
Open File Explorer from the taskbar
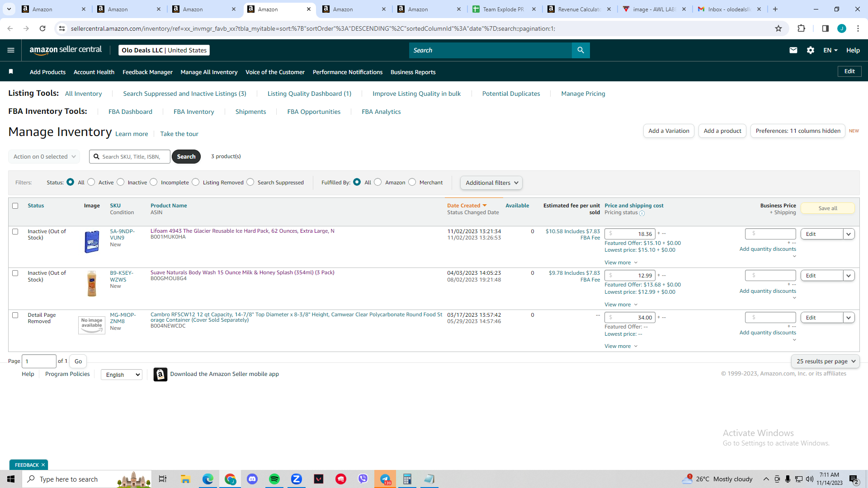[x=185, y=479]
